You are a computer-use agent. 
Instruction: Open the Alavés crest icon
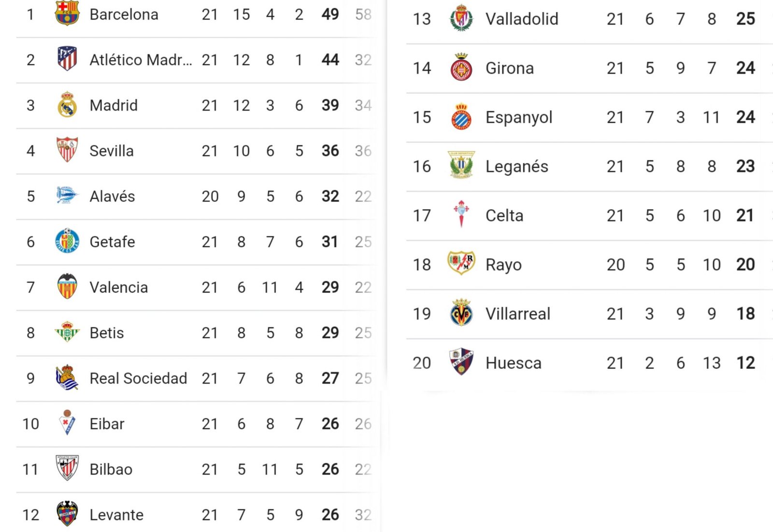pos(67,196)
